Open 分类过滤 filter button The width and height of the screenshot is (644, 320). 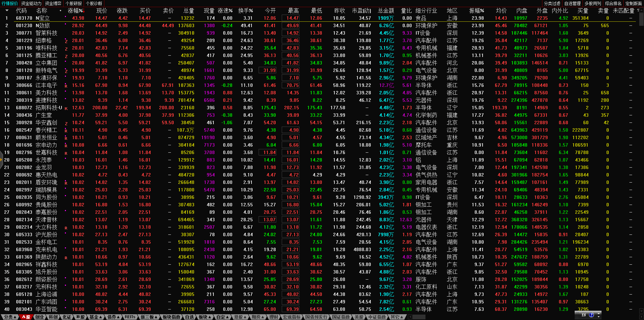coord(552,3)
